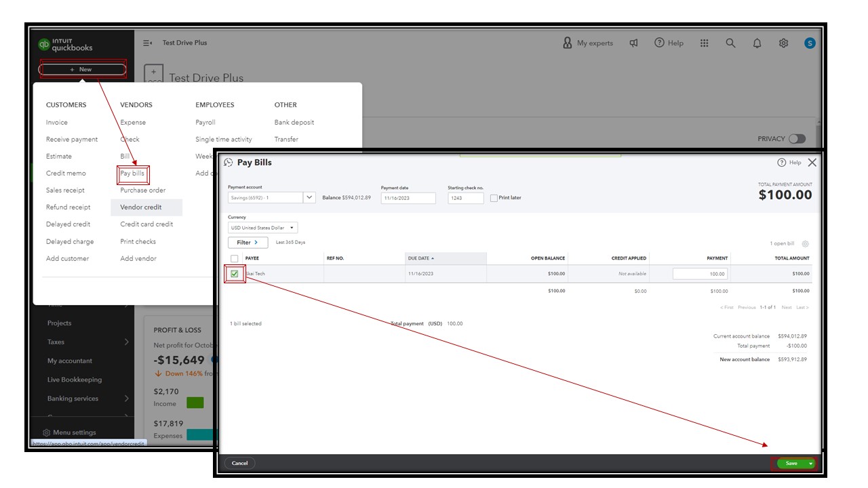
Task: Check the Print later checkbox
Action: [494, 198]
